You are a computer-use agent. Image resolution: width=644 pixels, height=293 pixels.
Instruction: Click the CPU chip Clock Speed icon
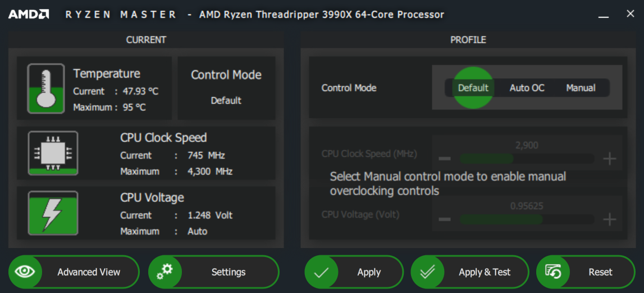coord(53,153)
